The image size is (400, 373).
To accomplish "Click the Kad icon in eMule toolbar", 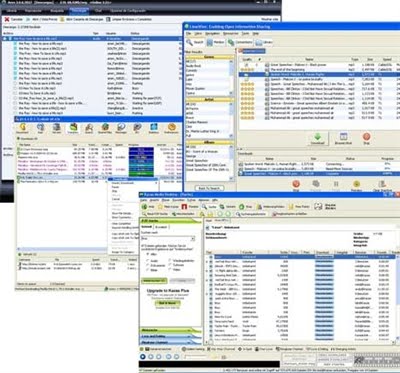I will click(x=40, y=128).
